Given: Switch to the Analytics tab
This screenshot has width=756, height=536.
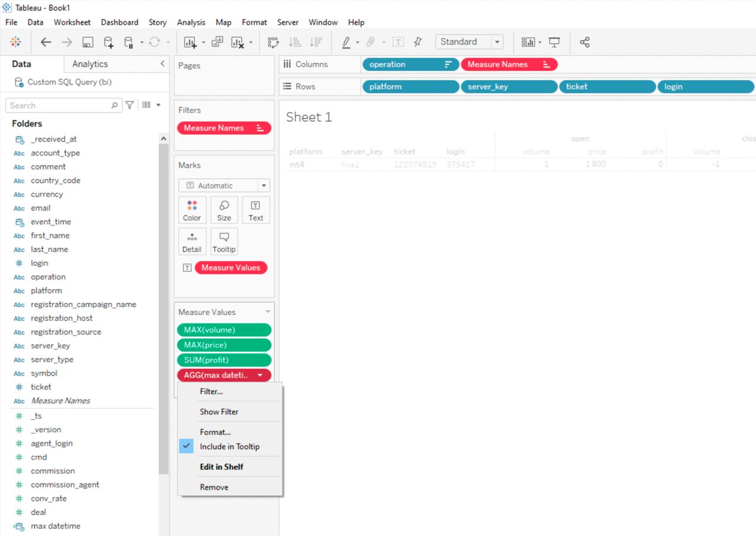Looking at the screenshot, I should pyautogui.click(x=90, y=64).
